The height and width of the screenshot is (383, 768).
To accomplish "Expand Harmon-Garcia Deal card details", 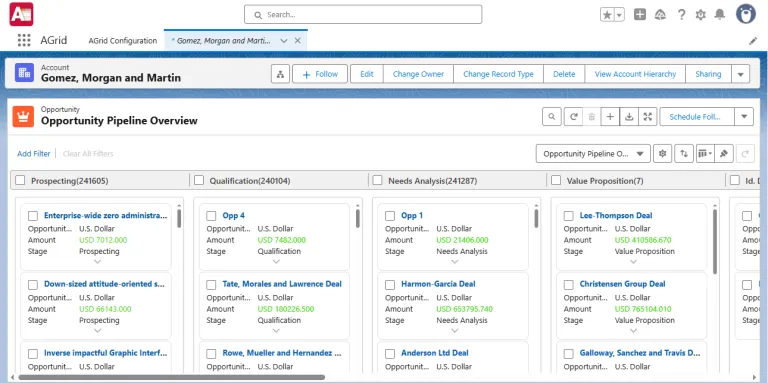I will [x=455, y=331].
